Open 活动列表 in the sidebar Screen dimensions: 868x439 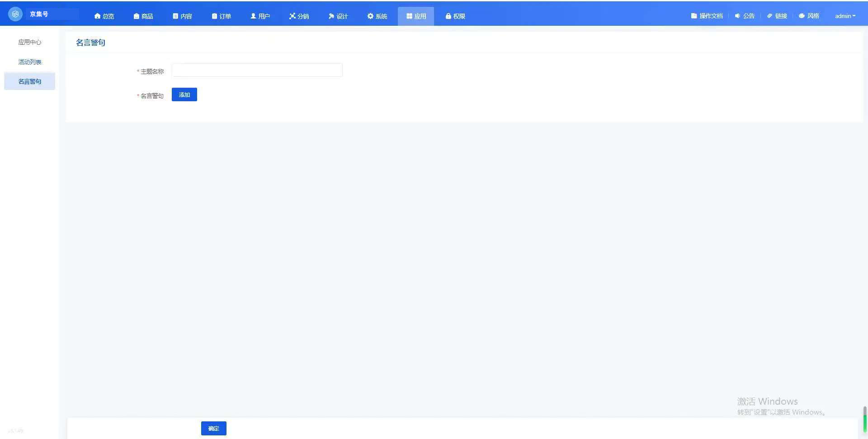[30, 62]
